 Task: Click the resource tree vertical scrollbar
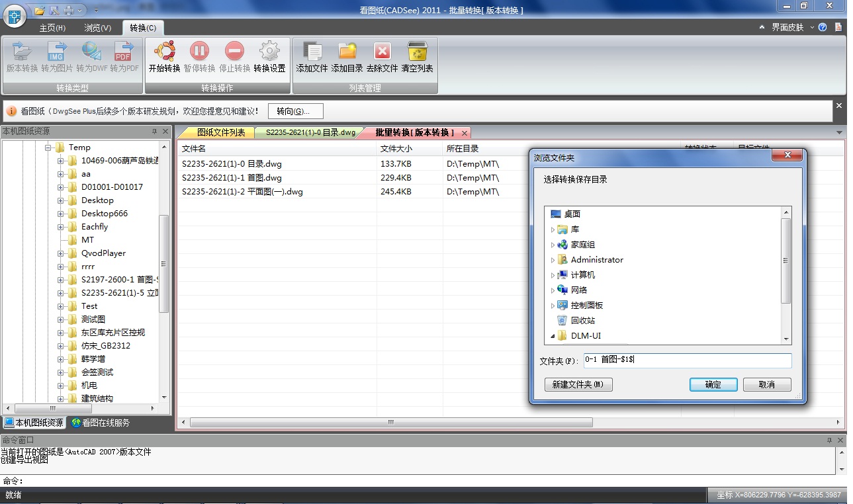[x=164, y=263]
